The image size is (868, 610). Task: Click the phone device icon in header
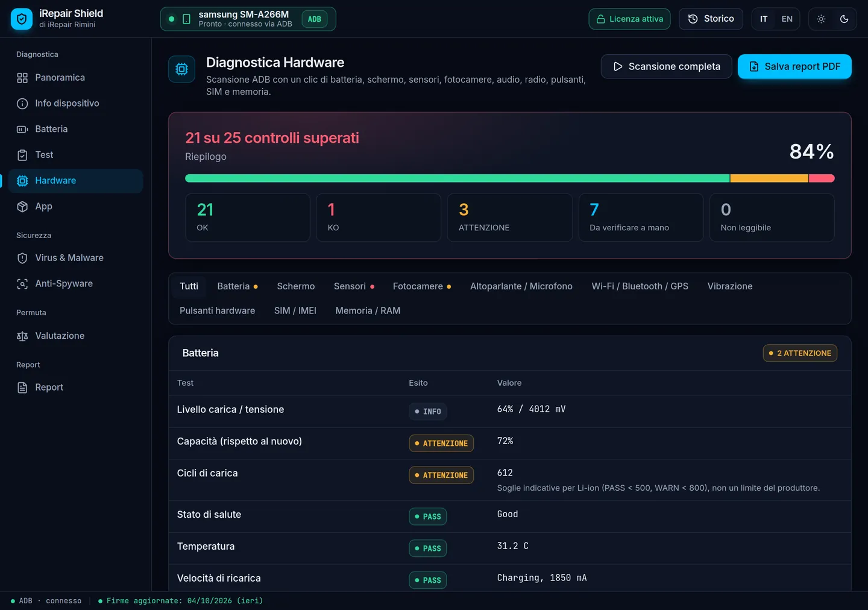(x=186, y=19)
